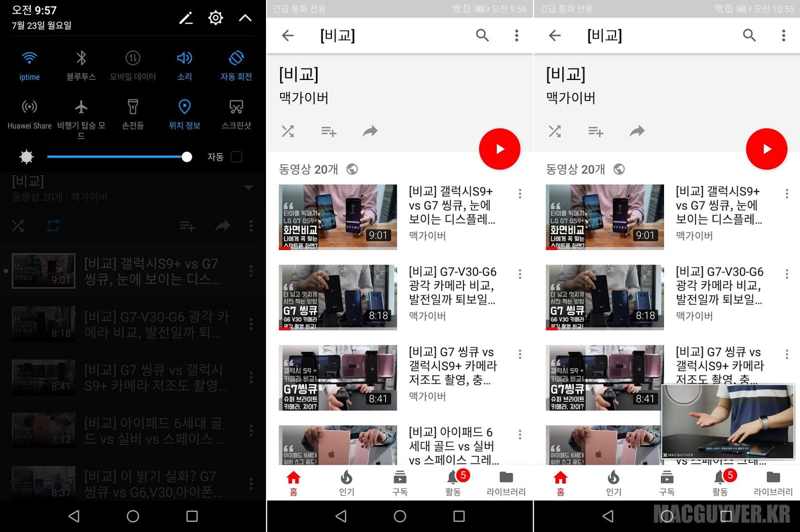
Task: Open G7-V30-G6 video thumbnail, middle phone
Action: [338, 297]
